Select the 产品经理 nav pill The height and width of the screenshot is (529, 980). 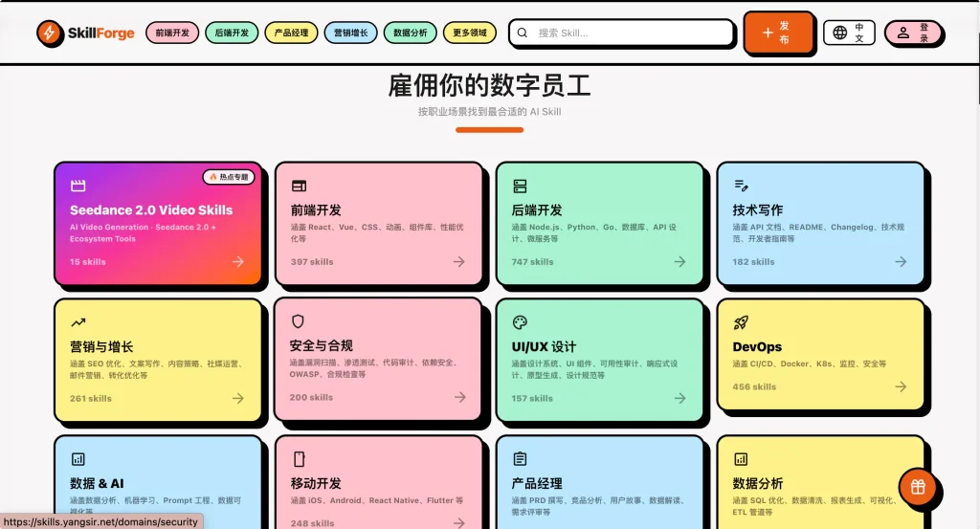pyautogui.click(x=291, y=33)
